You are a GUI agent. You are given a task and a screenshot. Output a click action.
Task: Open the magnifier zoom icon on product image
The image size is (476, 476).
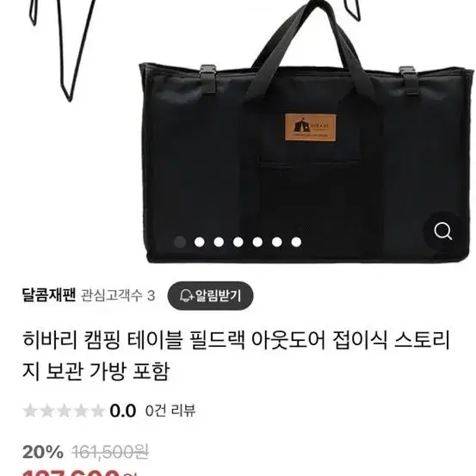(x=443, y=231)
